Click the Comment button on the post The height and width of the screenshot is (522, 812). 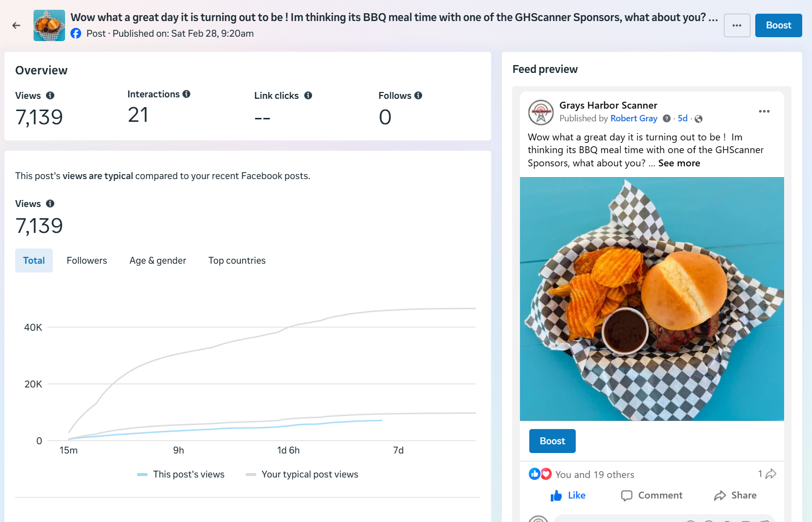[652, 496]
